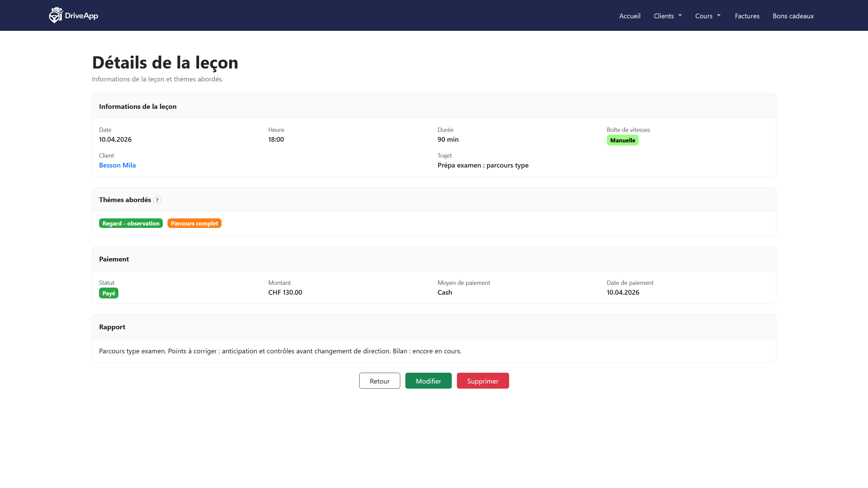Click the Rapport text paragraph
This screenshot has height=488, width=868.
[x=280, y=351]
